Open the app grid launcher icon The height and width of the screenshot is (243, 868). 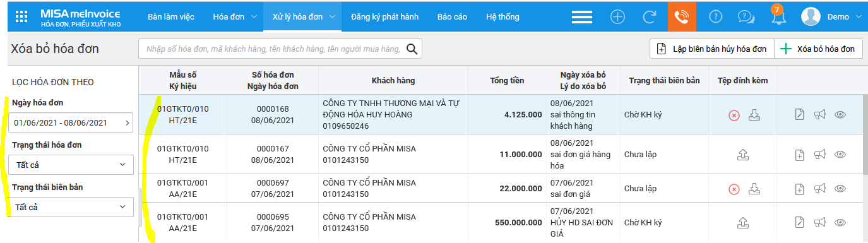pos(21,17)
